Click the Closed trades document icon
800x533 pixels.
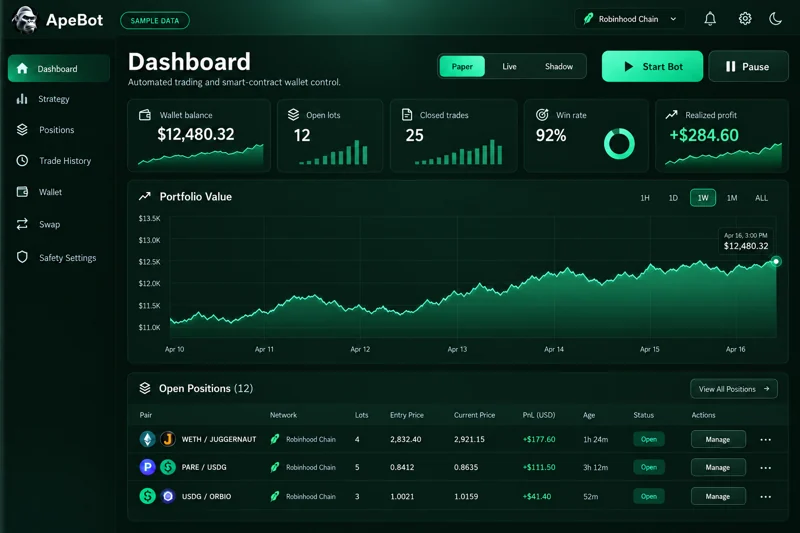click(407, 115)
